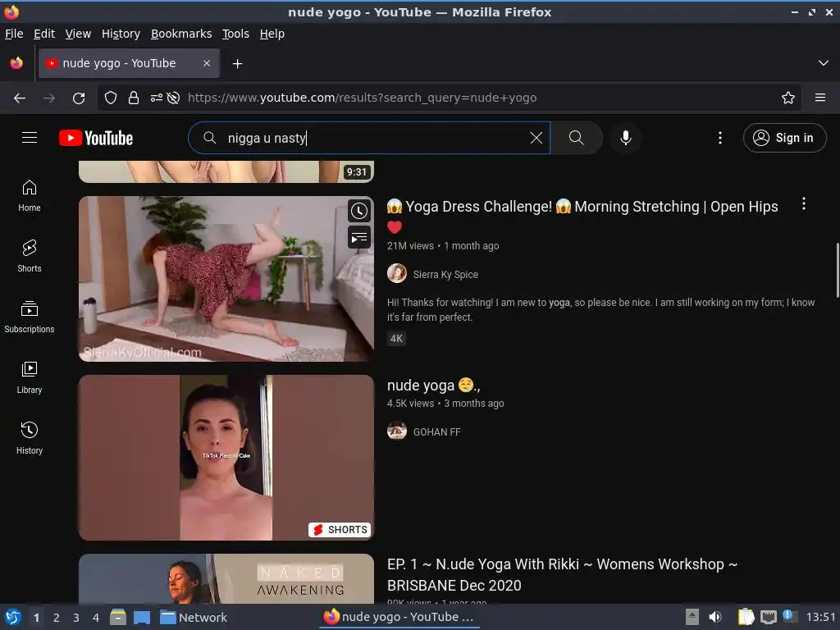Select the nude yogo - YouTube tab
840x630 pixels.
(129, 63)
